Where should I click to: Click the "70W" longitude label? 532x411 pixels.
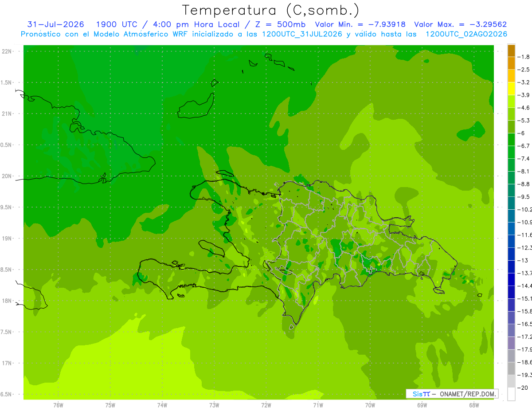370,405
